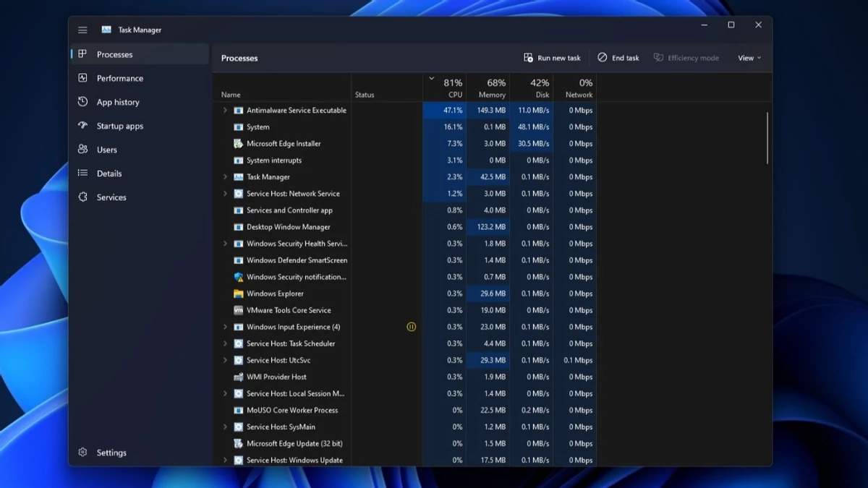Click the Users section icon

click(83, 149)
